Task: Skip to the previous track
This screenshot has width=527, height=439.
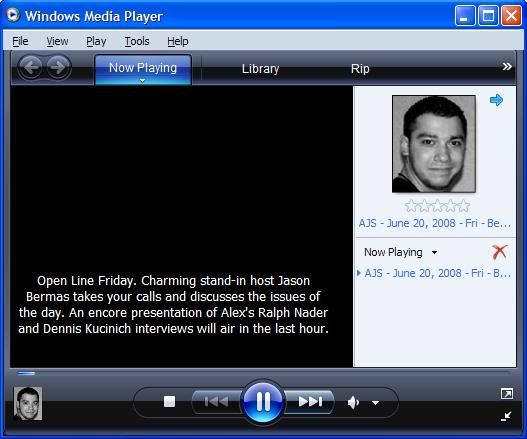Action: 216,401
